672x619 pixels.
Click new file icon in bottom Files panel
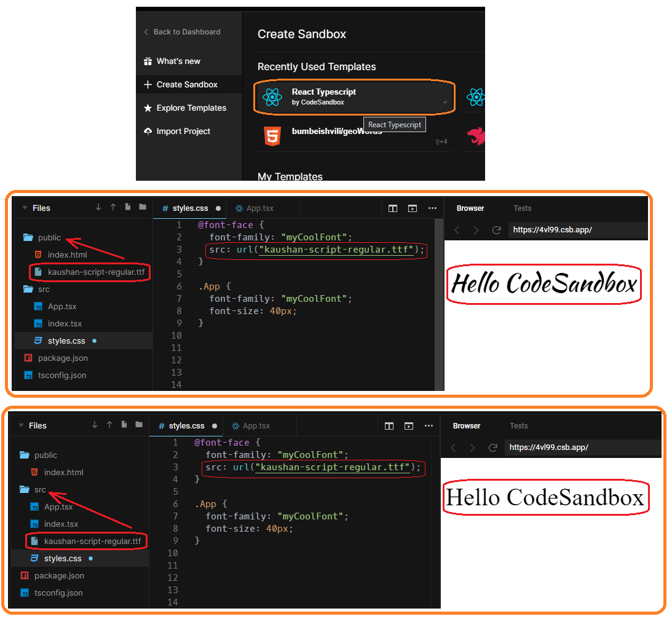(124, 425)
